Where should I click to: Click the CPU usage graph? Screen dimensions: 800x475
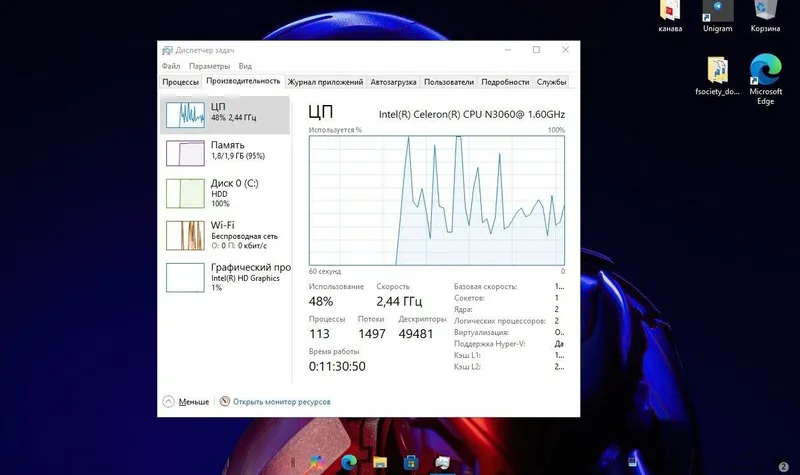point(437,201)
